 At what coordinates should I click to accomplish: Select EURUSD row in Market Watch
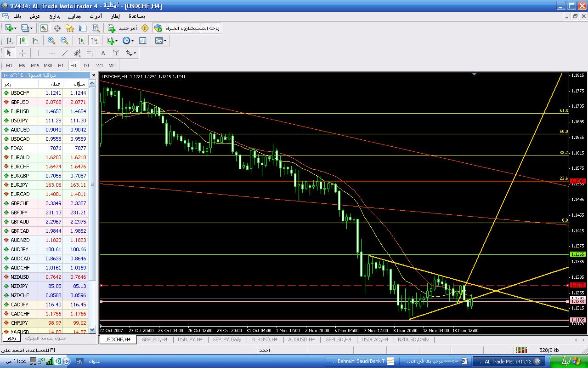[46, 111]
